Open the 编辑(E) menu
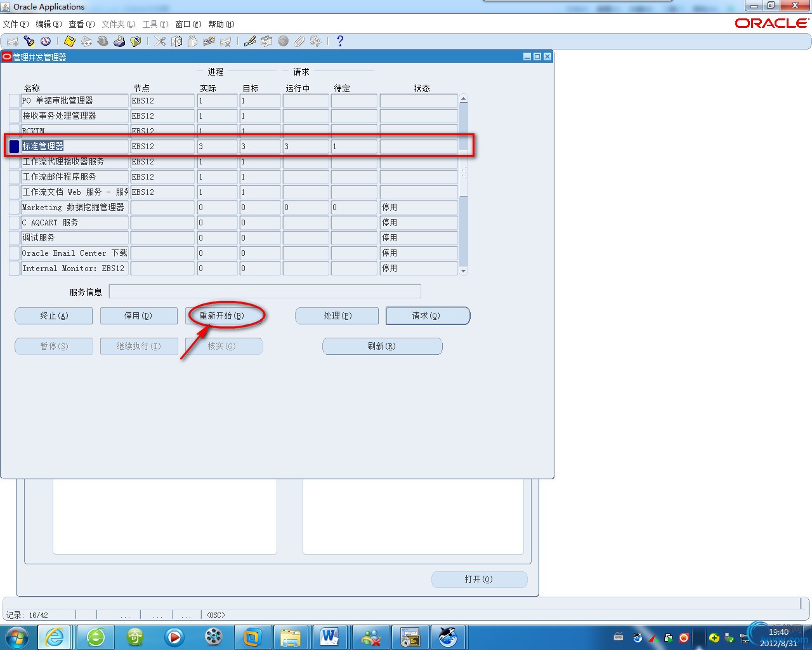Image resolution: width=812 pixels, height=650 pixels. pos(49,24)
